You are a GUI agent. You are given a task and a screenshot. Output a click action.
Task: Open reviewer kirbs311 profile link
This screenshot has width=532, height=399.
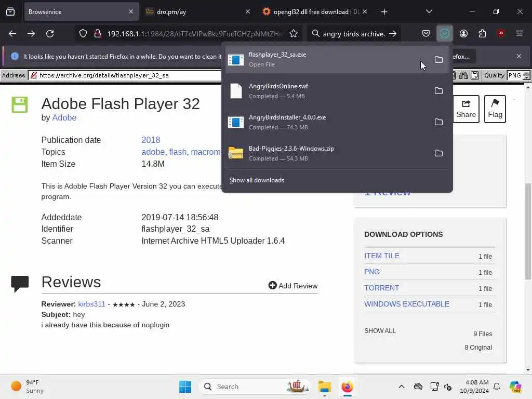point(91,304)
